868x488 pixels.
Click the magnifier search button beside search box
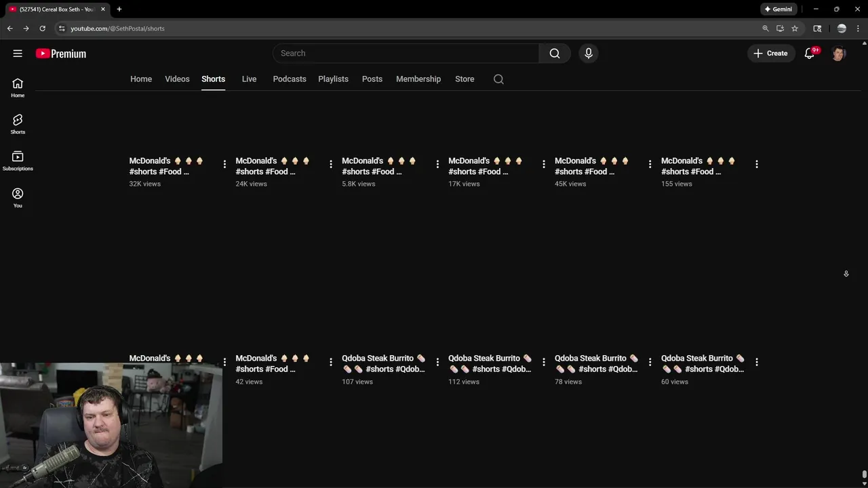tap(555, 54)
